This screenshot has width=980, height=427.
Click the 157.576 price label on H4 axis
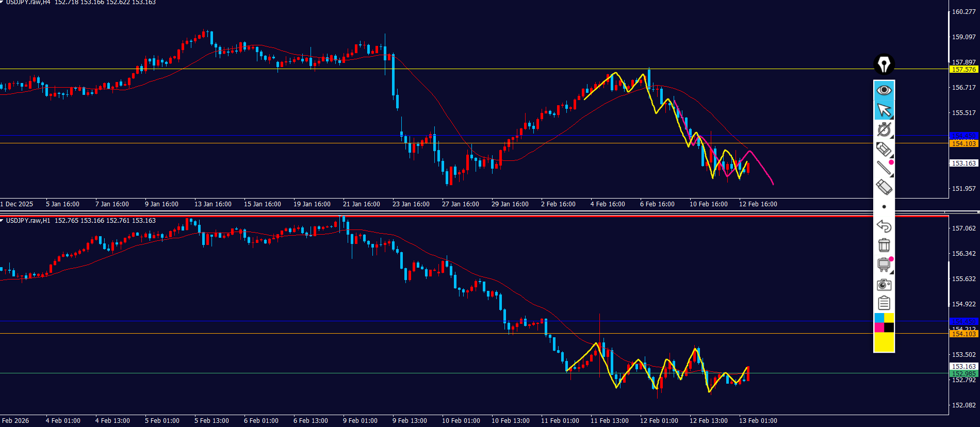tap(963, 69)
